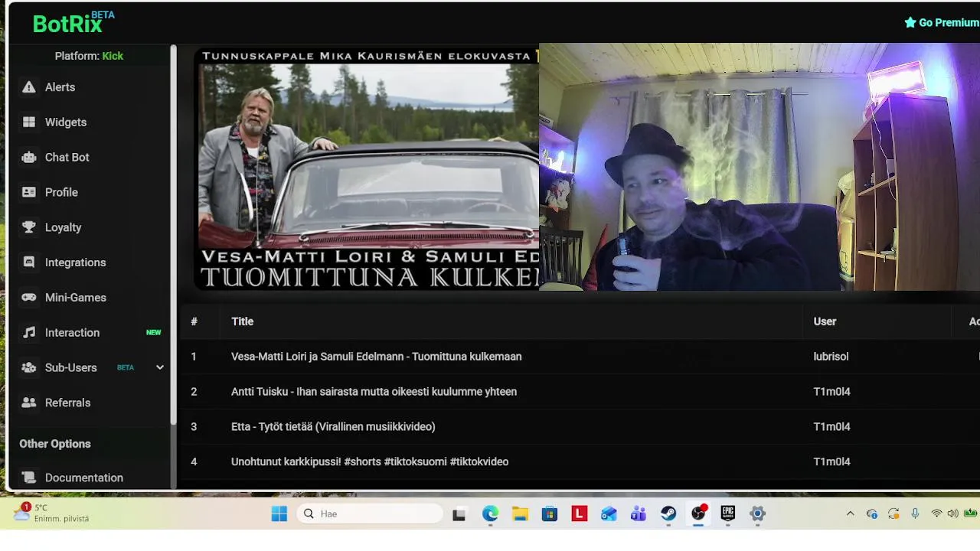This screenshot has height=551, width=980.
Task: Click the Wi-Fi network tray icon
Action: (x=936, y=514)
